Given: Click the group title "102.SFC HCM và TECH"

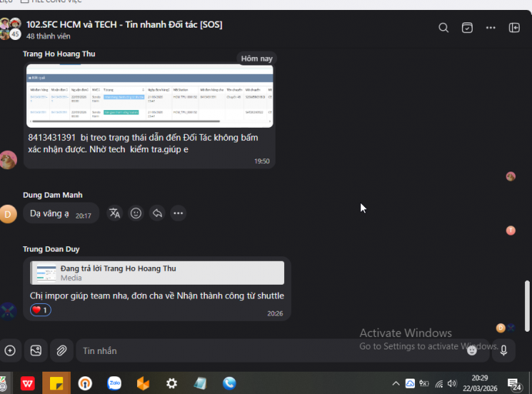Looking at the screenshot, I should click(x=124, y=25).
